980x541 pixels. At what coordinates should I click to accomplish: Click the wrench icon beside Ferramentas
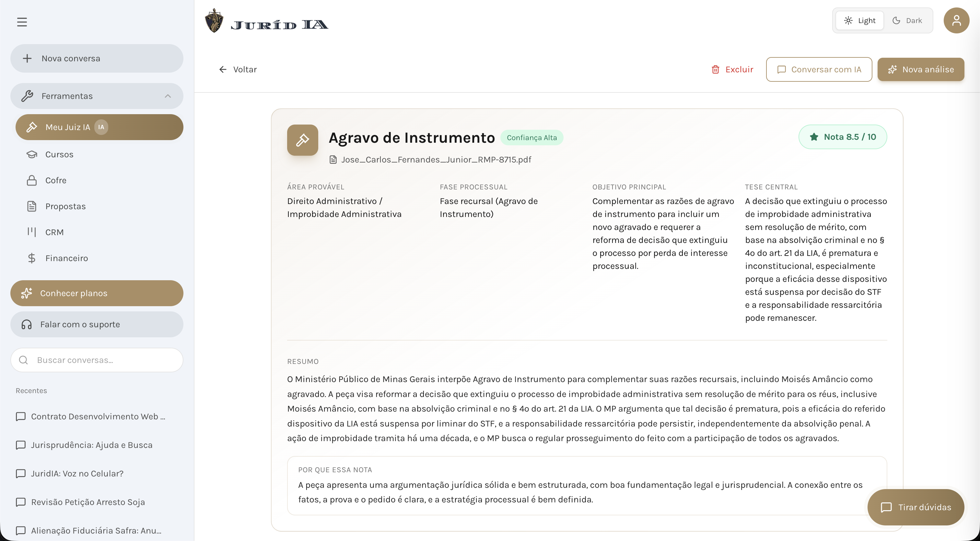(27, 96)
